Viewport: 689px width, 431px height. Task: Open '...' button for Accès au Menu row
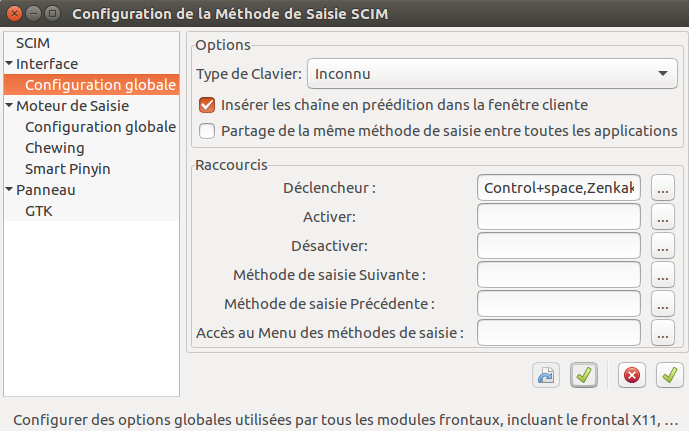point(663,333)
